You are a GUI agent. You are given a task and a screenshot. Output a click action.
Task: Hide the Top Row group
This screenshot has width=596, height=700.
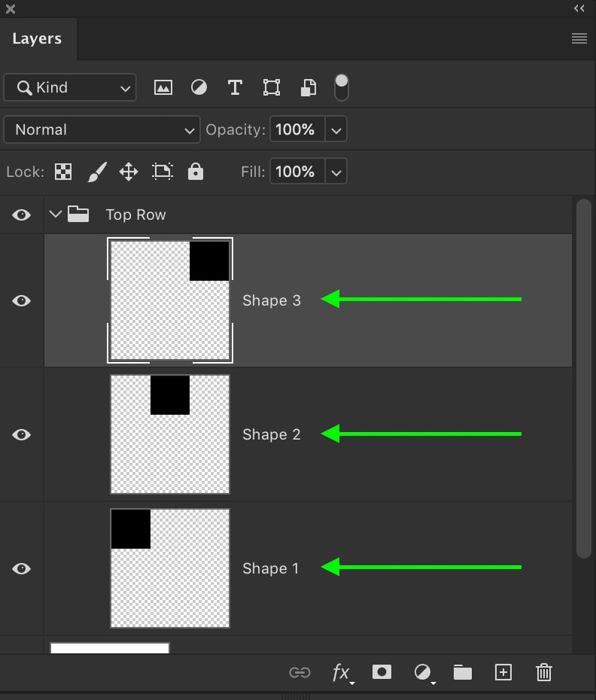coord(21,215)
